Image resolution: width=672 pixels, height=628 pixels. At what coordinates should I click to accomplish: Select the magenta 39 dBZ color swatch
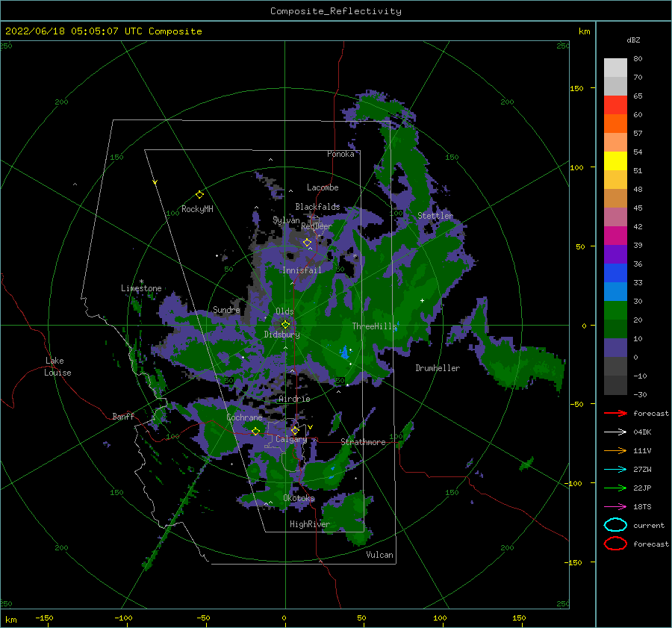coord(615,235)
